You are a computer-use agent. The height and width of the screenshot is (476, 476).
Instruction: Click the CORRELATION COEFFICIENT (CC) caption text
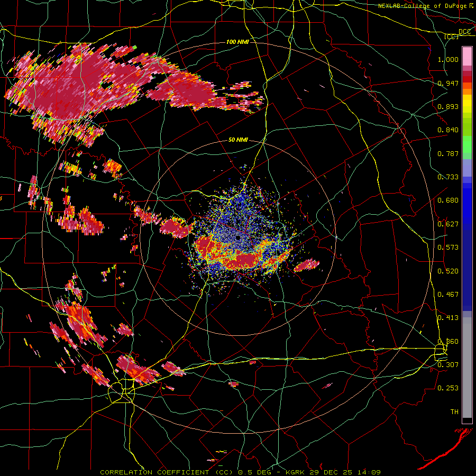(167, 472)
